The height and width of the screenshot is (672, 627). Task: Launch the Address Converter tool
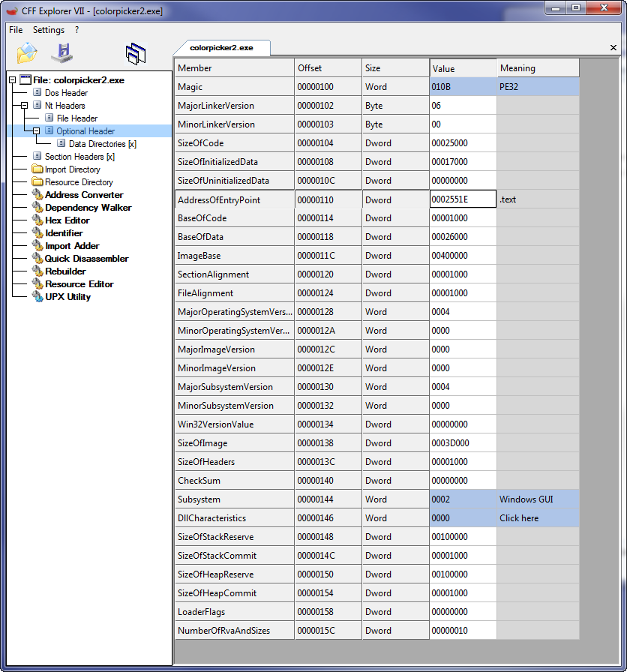point(84,195)
